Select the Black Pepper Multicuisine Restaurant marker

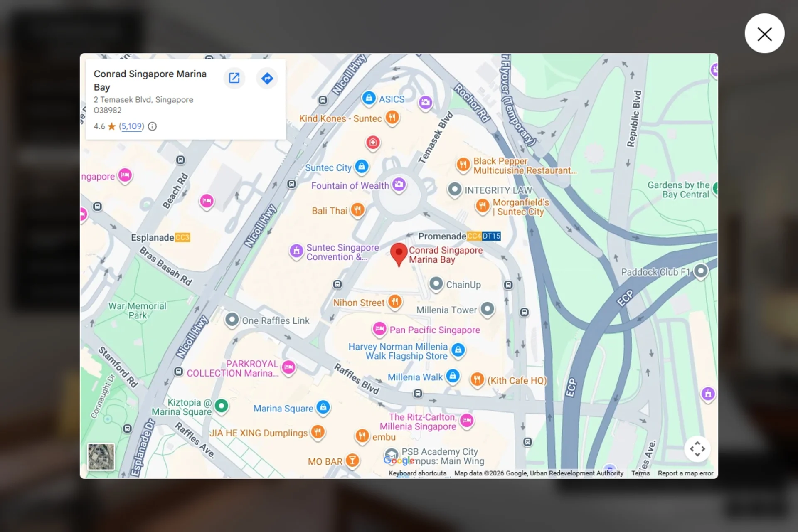pos(463,165)
